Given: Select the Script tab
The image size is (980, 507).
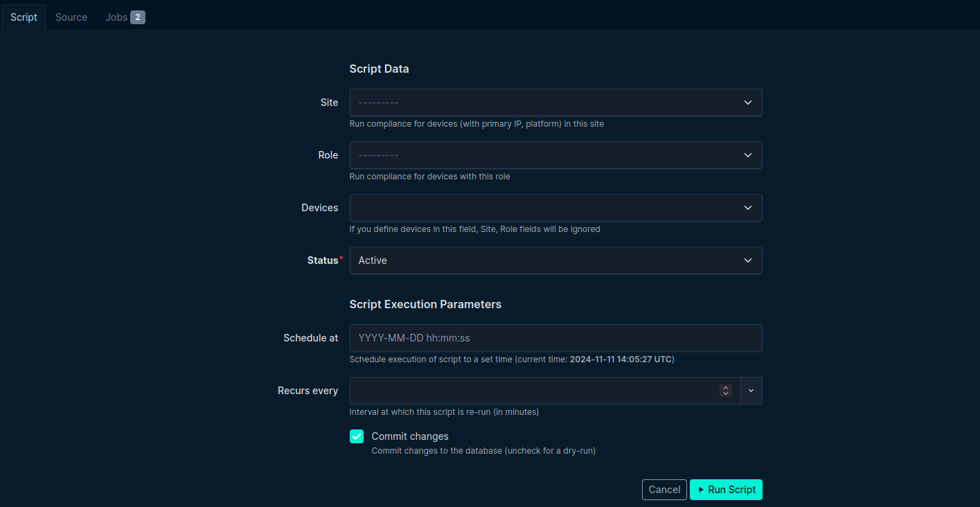Looking at the screenshot, I should pos(24,17).
